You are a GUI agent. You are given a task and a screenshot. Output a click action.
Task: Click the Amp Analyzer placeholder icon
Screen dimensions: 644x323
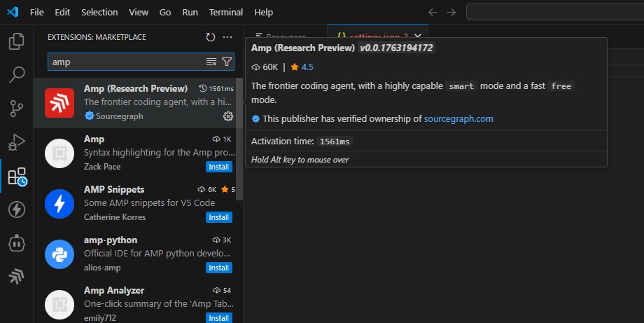coord(59,305)
